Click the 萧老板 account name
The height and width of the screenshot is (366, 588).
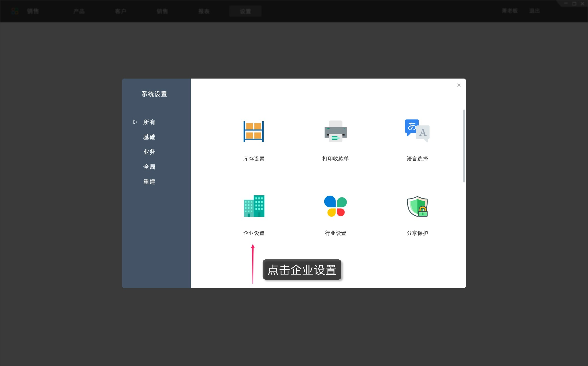click(509, 11)
